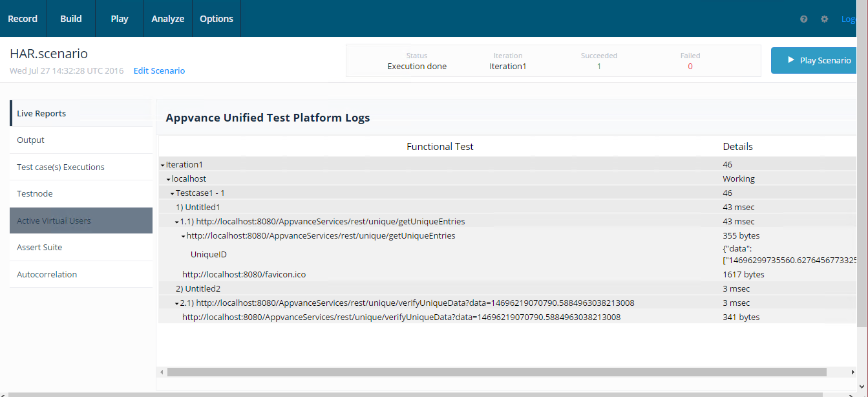Image resolution: width=868 pixels, height=397 pixels.
Task: Click the log scrollbar left arrow
Action: [x=162, y=372]
